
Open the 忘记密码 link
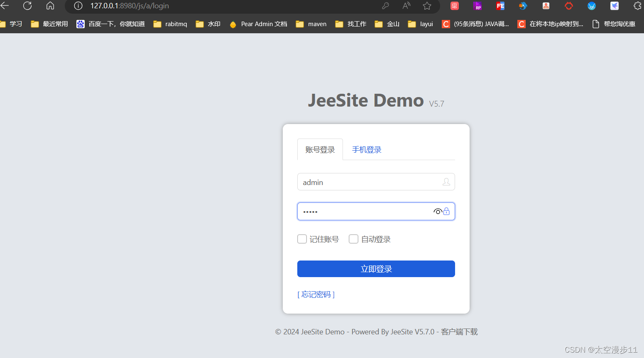pyautogui.click(x=316, y=295)
